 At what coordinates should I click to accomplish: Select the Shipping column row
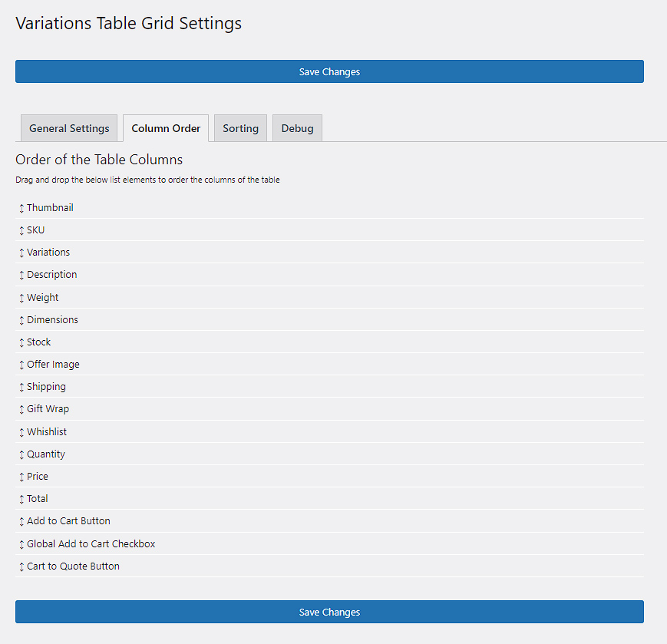point(46,386)
